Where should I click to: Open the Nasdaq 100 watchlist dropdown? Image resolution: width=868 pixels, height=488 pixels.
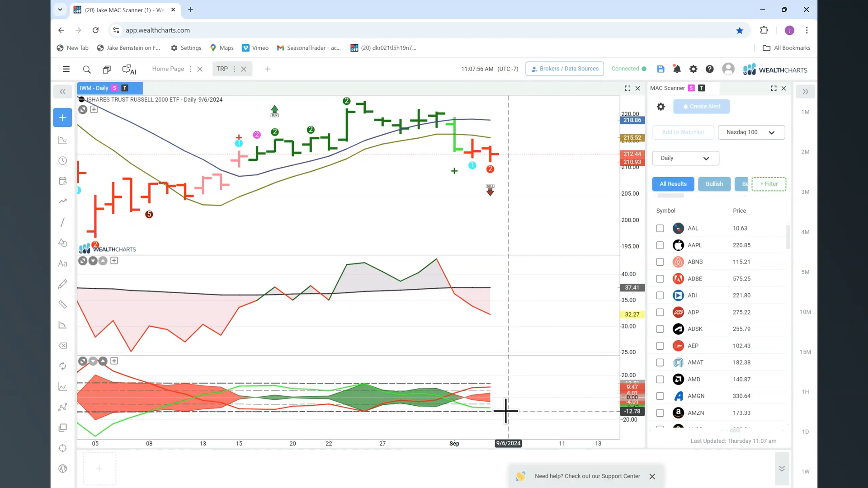(x=751, y=132)
